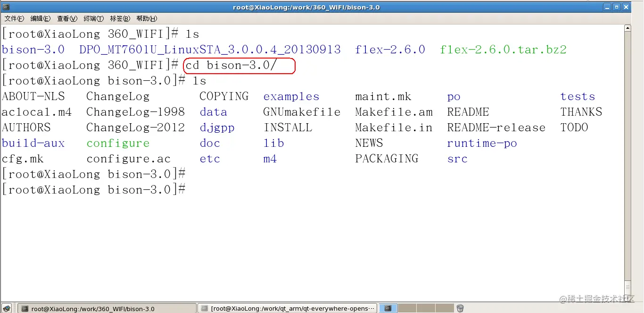
Task: Click the doc directory name
Action: (x=210, y=143)
